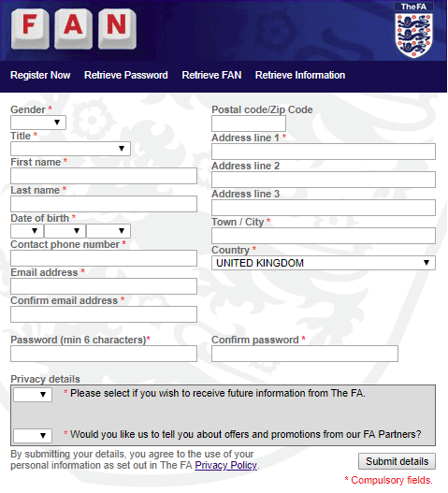Viewport: 448px width, 493px height.
Task: Select the Retrieve FAN menu item
Action: tap(211, 75)
